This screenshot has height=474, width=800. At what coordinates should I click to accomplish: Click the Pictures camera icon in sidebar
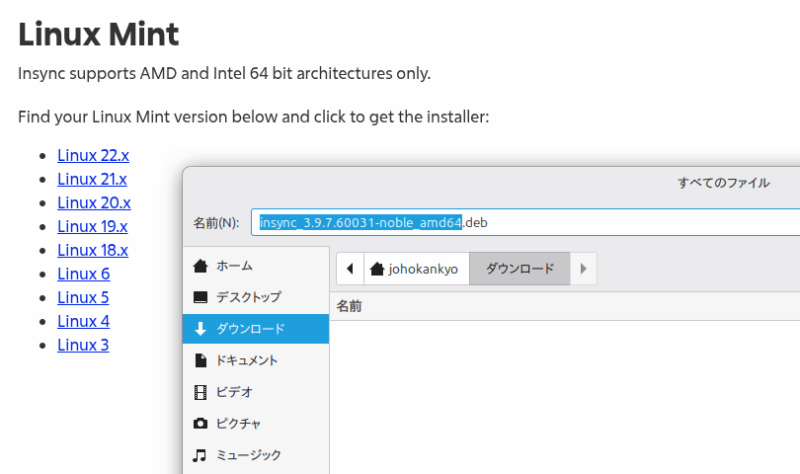(x=200, y=423)
